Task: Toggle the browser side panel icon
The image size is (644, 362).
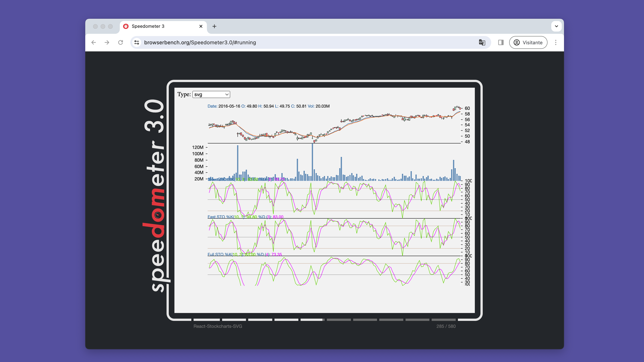Action: click(x=501, y=42)
